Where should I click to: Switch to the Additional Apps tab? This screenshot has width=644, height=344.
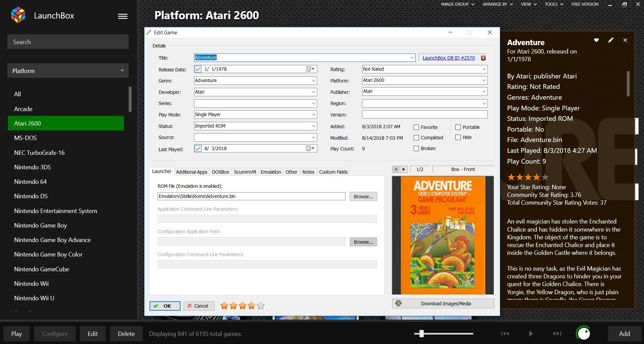click(191, 172)
